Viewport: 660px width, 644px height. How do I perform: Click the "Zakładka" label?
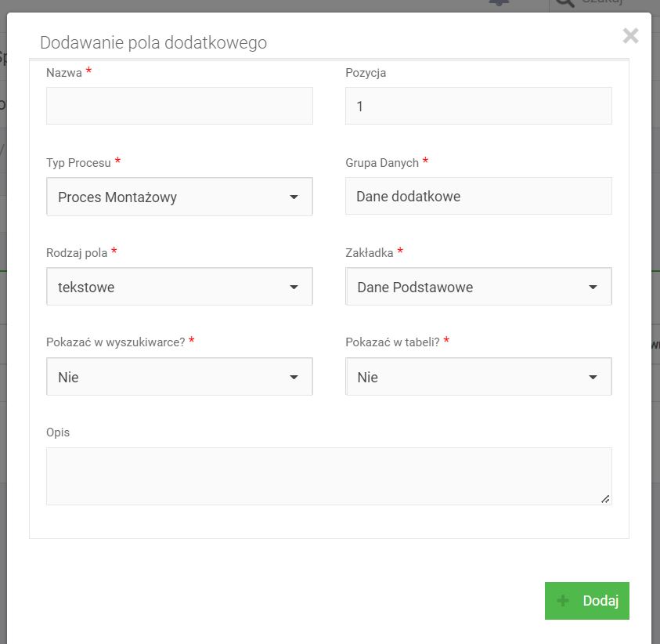tap(370, 253)
